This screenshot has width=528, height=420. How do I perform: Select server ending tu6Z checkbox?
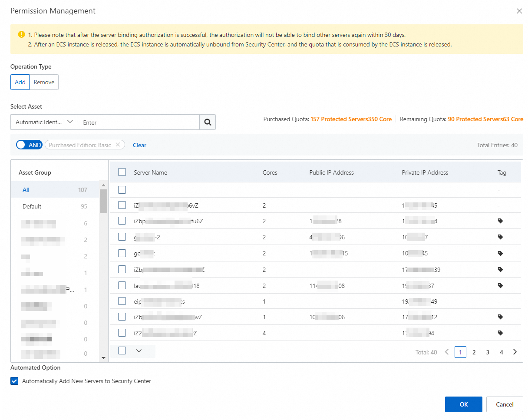coord(122,221)
